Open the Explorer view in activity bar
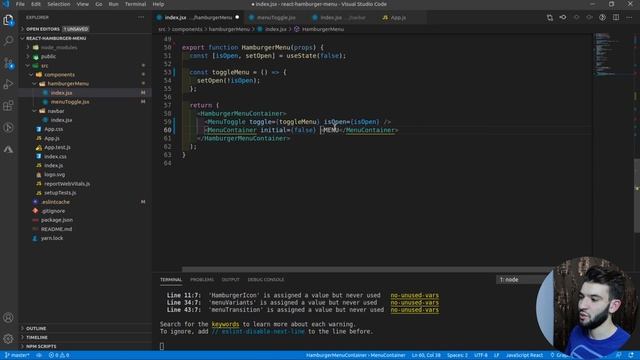This screenshot has height=360, width=640. click(x=8, y=20)
